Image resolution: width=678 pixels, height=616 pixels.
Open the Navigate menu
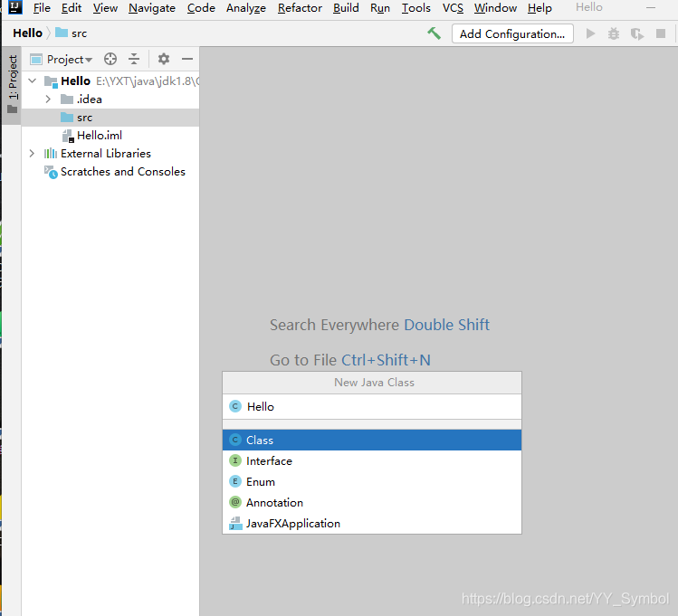152,8
